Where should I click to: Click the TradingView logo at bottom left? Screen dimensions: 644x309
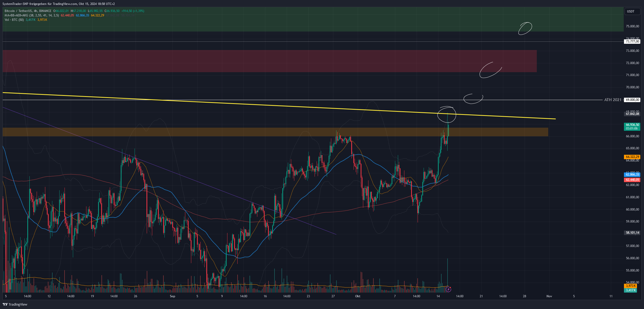pos(15,304)
